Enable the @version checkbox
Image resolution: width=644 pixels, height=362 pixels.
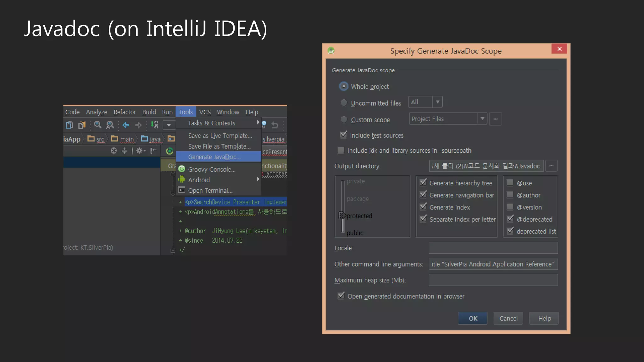(x=510, y=207)
